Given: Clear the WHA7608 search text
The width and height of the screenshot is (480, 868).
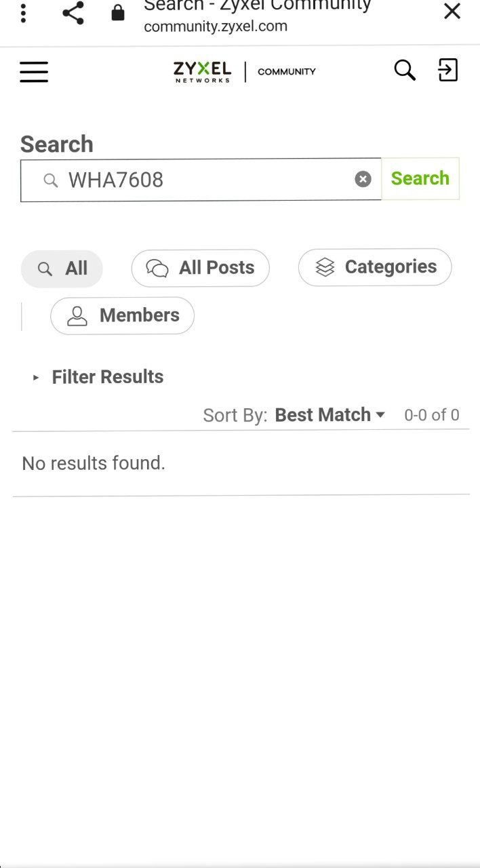Looking at the screenshot, I should pyautogui.click(x=363, y=179).
